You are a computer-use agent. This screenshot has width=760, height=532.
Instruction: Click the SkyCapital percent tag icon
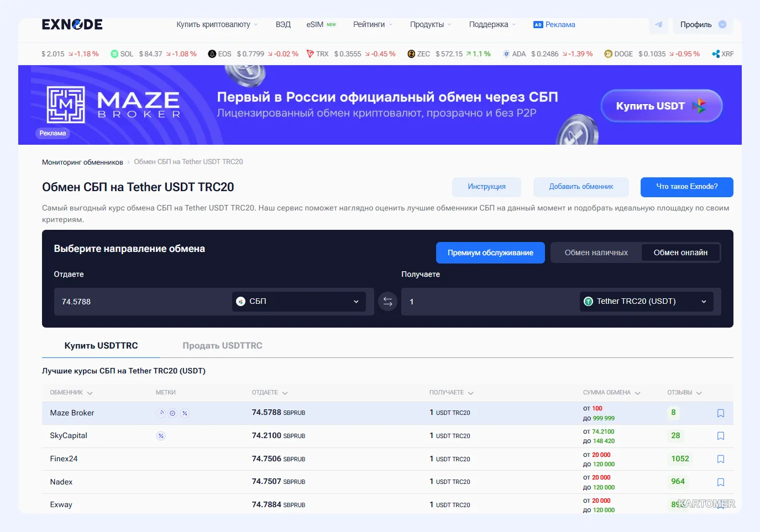tap(161, 436)
